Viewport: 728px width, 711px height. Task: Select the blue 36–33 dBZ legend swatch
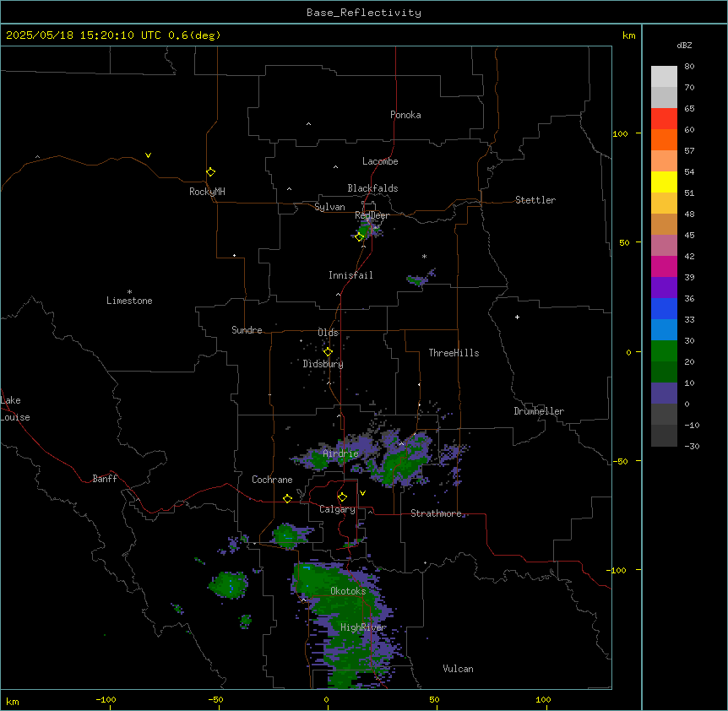664,308
